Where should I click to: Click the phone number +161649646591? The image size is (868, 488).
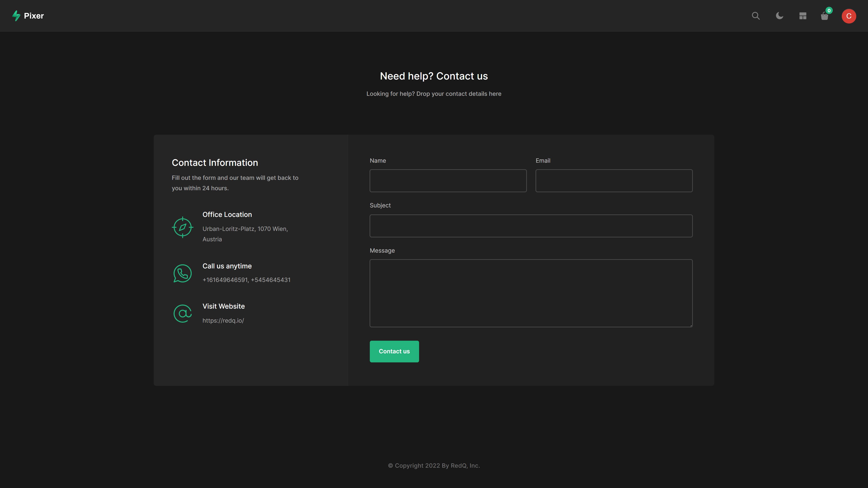[x=225, y=279]
